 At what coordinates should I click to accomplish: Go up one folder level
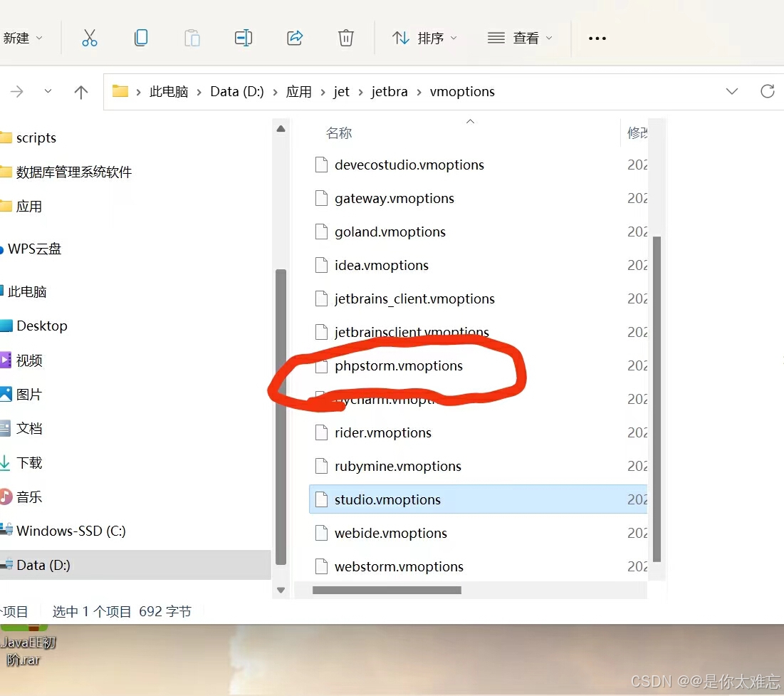[81, 92]
